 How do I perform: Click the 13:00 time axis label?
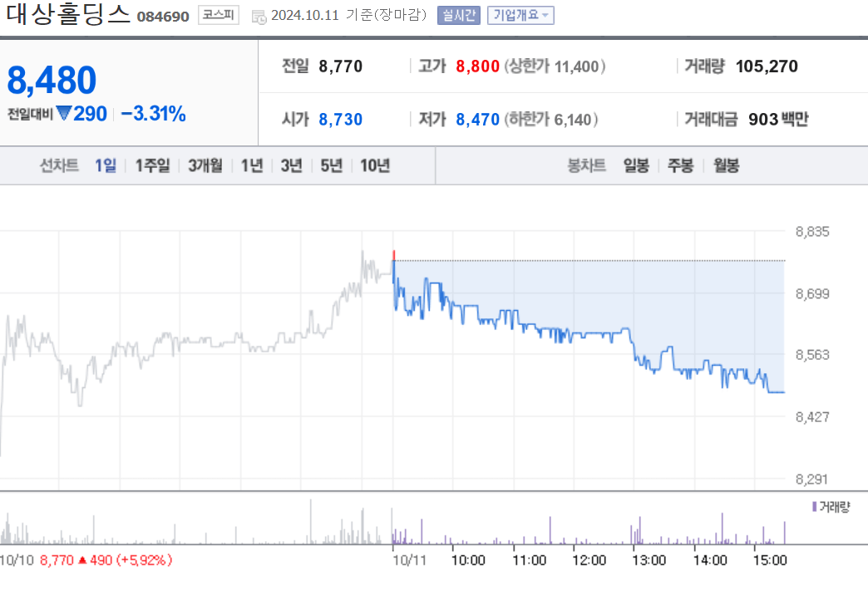point(649,561)
